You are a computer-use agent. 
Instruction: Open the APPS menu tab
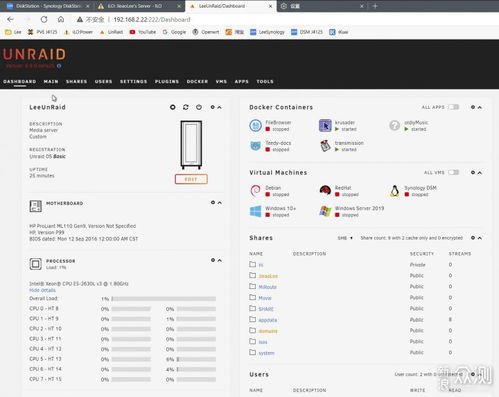point(242,81)
